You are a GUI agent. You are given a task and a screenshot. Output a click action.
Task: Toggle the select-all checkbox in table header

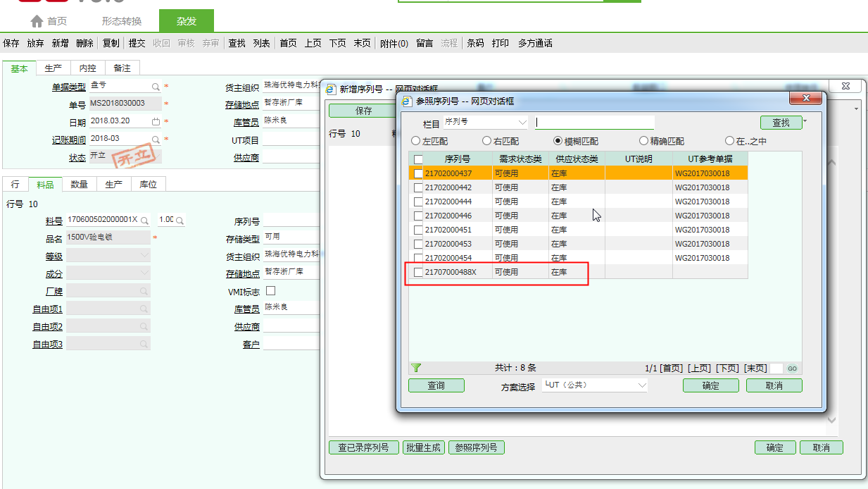(418, 159)
